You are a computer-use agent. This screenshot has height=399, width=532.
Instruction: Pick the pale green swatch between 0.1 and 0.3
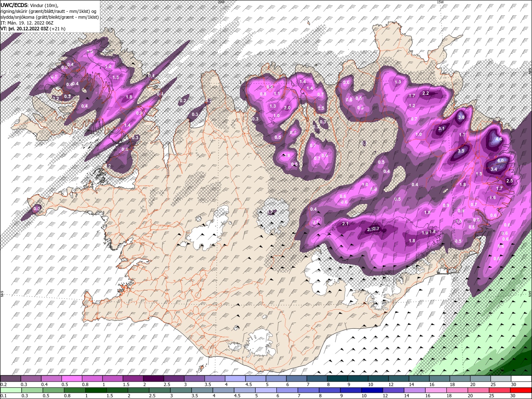point(10,390)
